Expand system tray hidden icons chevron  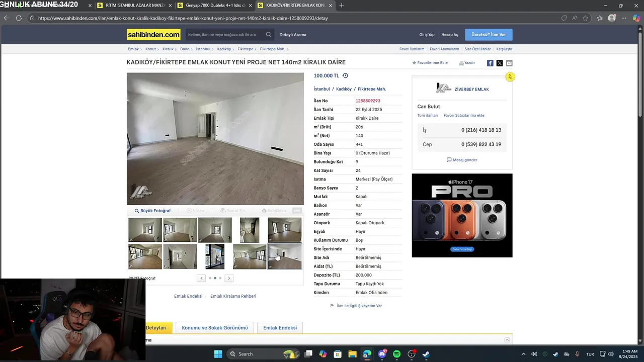pyautogui.click(x=523, y=354)
